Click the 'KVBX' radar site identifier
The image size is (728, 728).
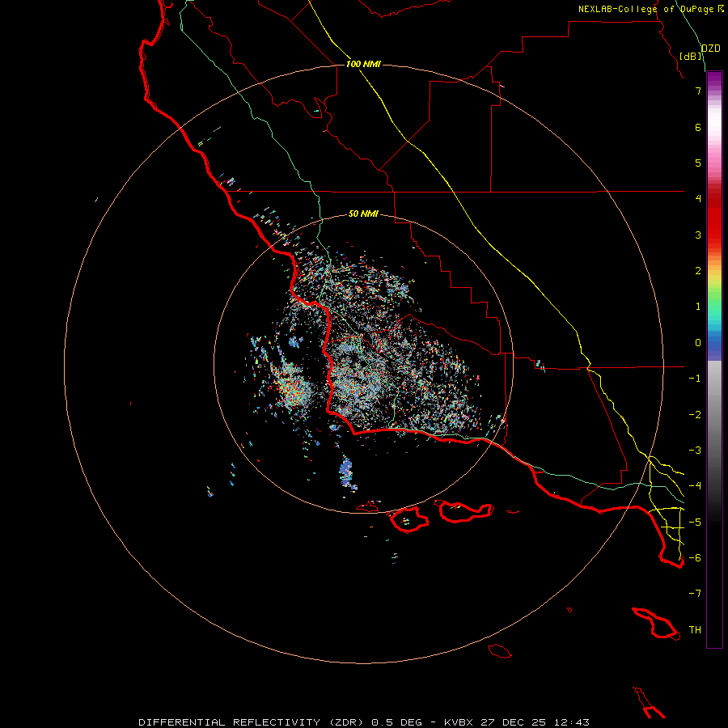click(459, 722)
